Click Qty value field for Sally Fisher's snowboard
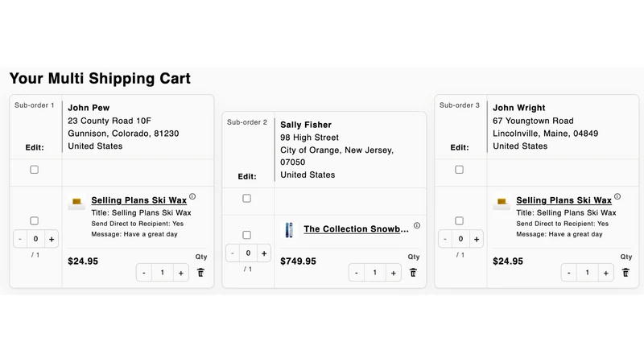The height and width of the screenshot is (362, 644). pos(375,273)
